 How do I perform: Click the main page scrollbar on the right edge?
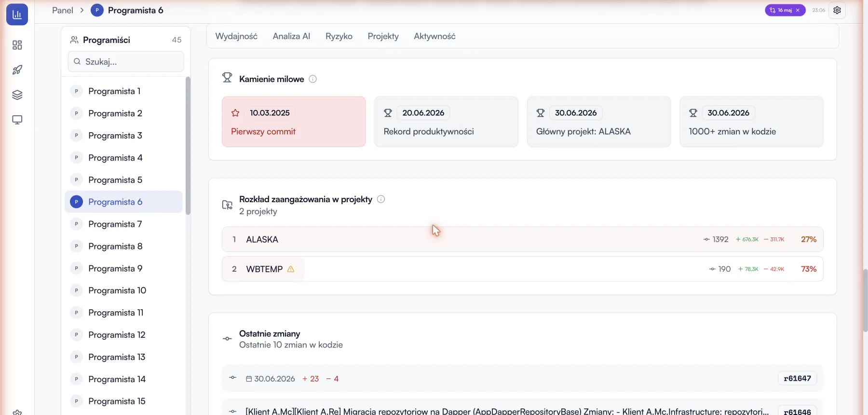pos(865,301)
